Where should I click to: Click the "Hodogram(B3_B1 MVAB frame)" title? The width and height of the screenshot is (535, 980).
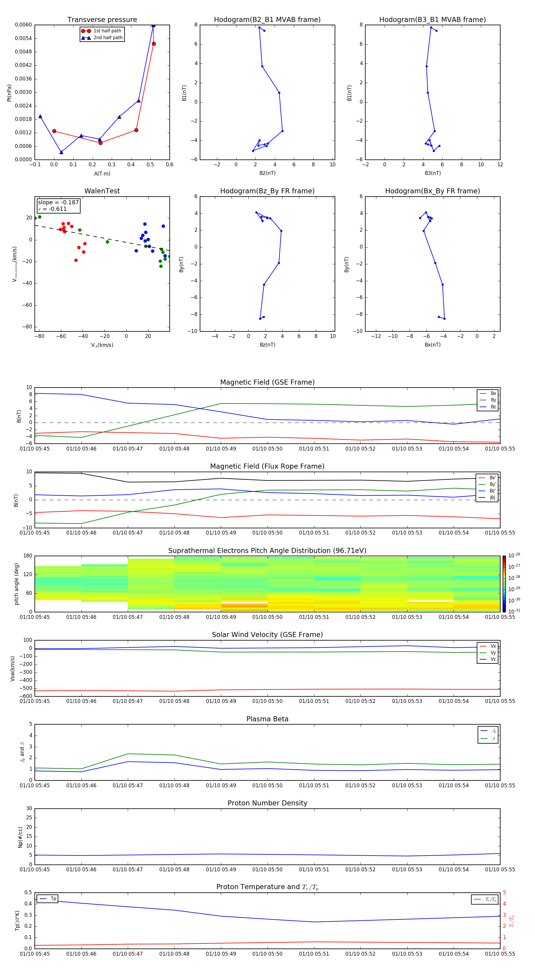coord(432,20)
